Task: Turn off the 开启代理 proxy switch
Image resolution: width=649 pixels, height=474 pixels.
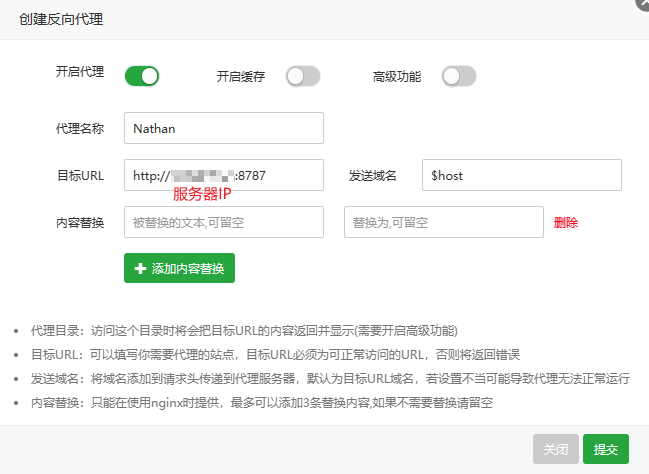Action: [x=142, y=76]
